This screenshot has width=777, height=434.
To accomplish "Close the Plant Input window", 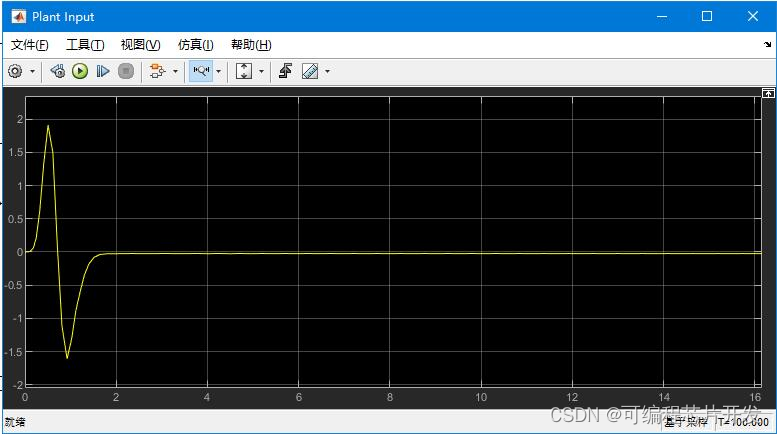I will click(753, 16).
